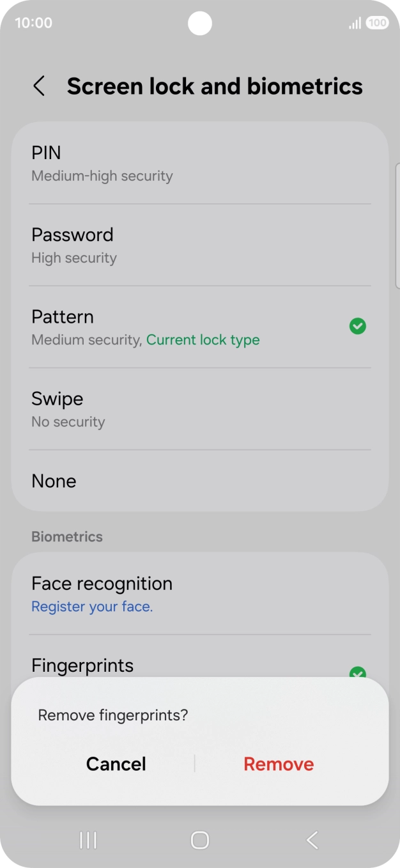Open the Fingerprints option
400x868 pixels.
(x=83, y=666)
